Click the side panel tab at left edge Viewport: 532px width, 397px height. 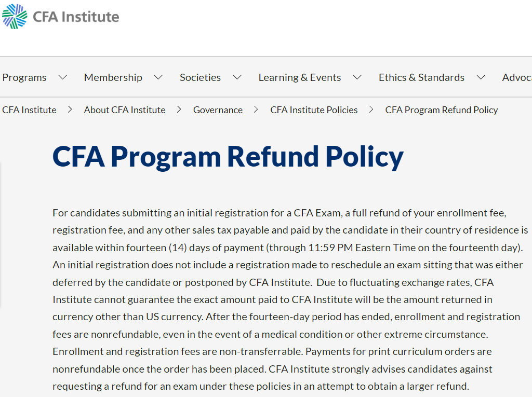click(1, 235)
